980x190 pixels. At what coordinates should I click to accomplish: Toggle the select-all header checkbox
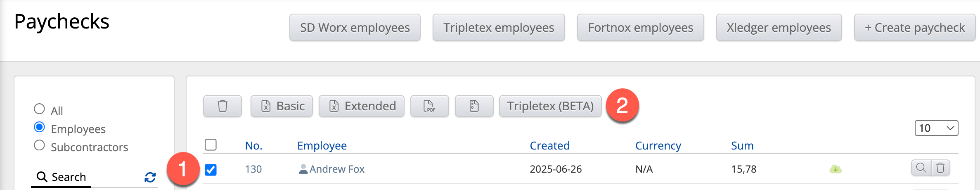211,145
